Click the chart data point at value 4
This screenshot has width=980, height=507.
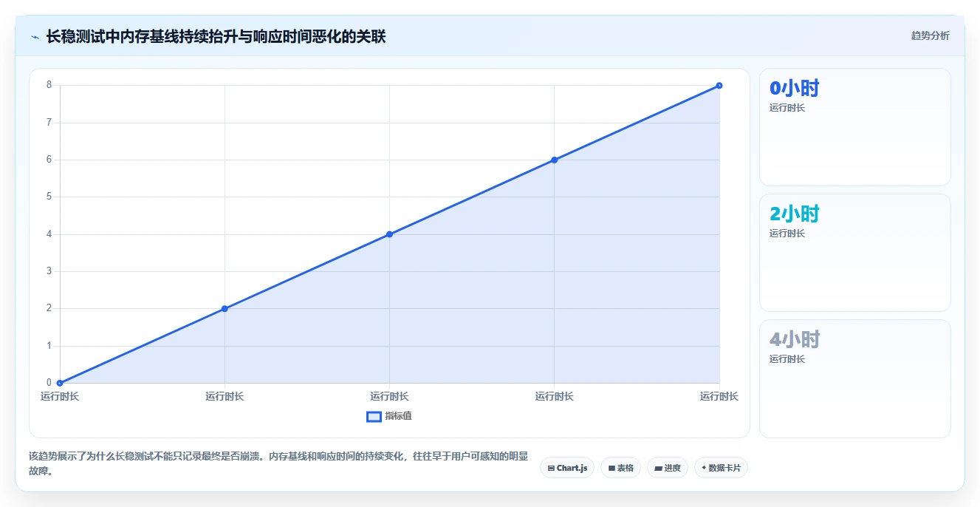(389, 234)
